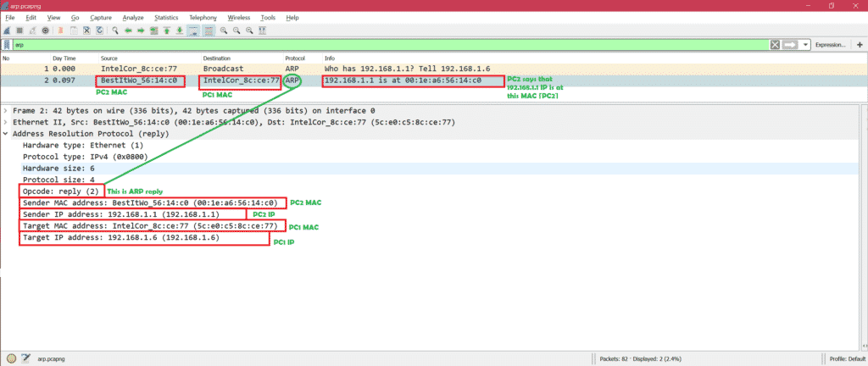Open capture file properties icon
This screenshot has width=868, height=366.
click(25, 358)
